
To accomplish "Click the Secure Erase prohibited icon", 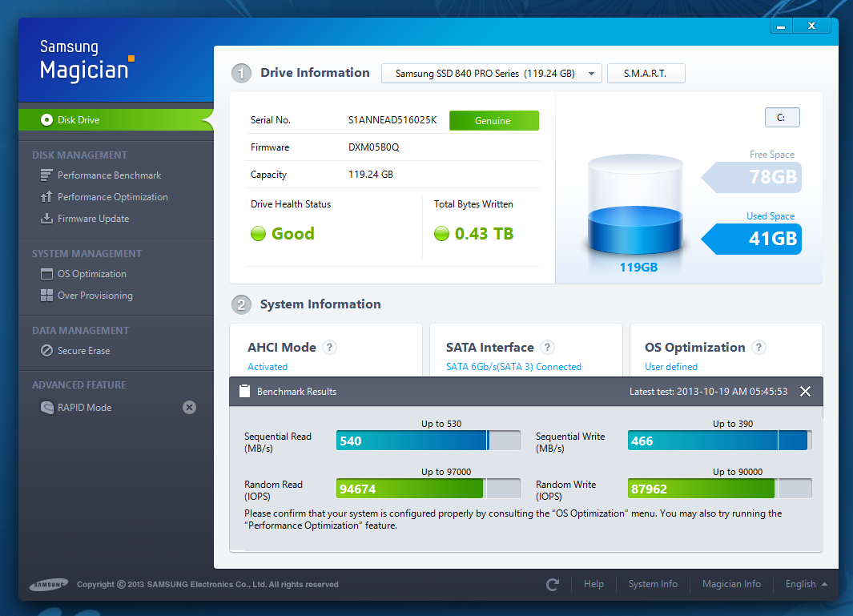I will [x=46, y=350].
